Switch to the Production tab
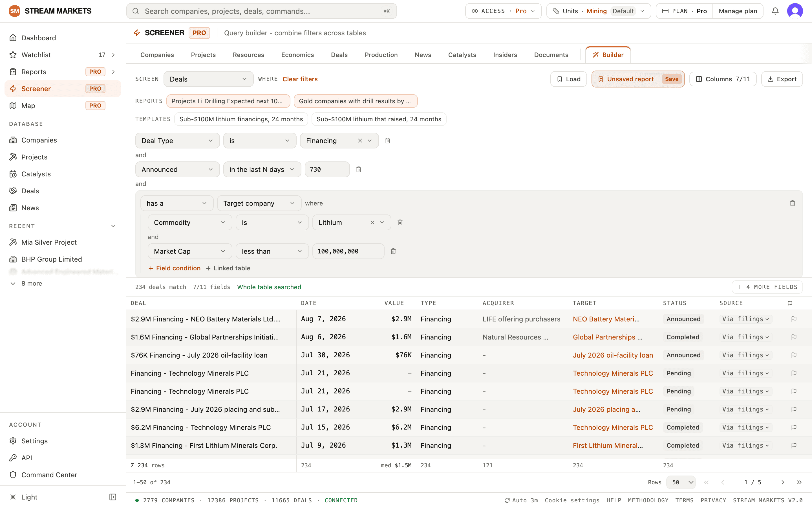 tap(381, 55)
